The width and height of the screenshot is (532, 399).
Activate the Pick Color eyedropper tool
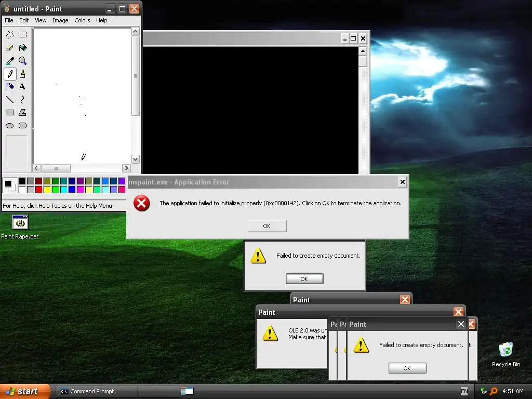(9, 61)
